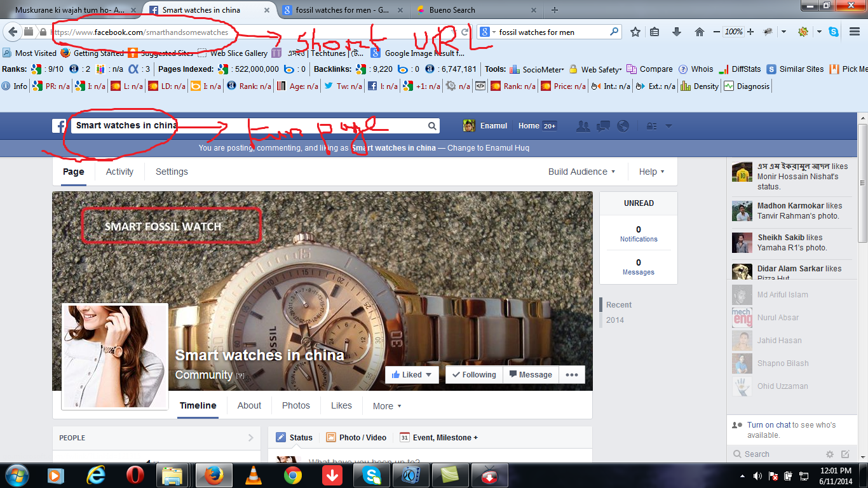
Task: Go to the Firefox home page icon
Action: click(x=700, y=32)
